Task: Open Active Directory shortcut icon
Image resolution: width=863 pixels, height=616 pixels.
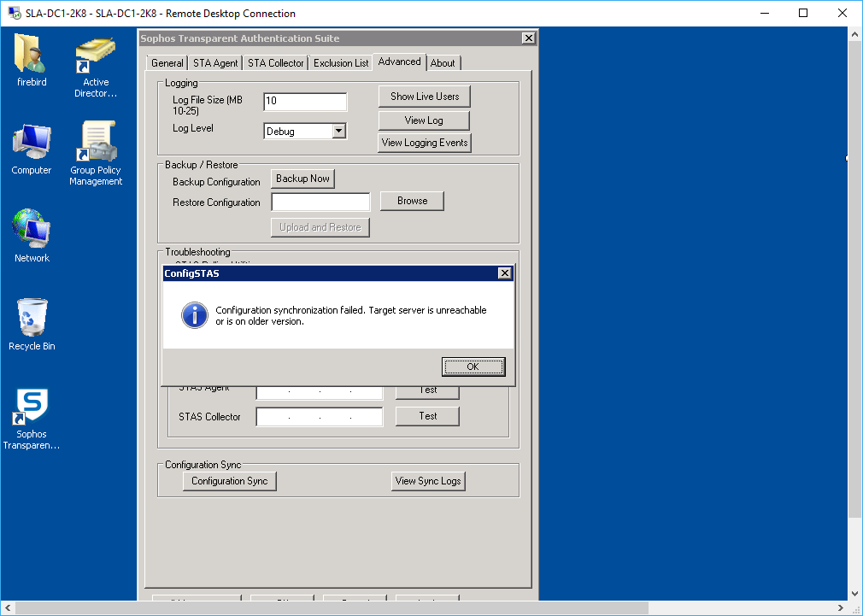Action: (96, 67)
